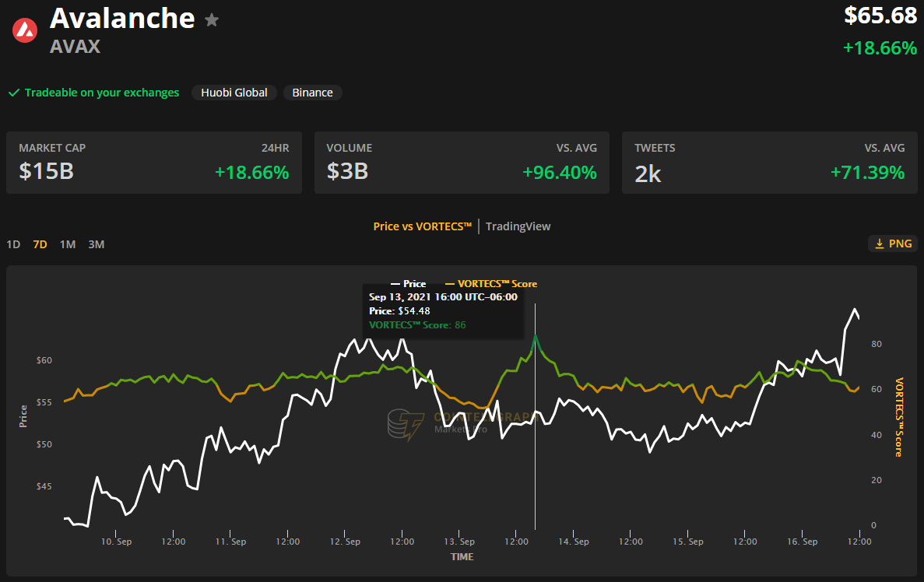Click the VORTECS Score peak on chart
This screenshot has height=582, width=924.
point(536,335)
